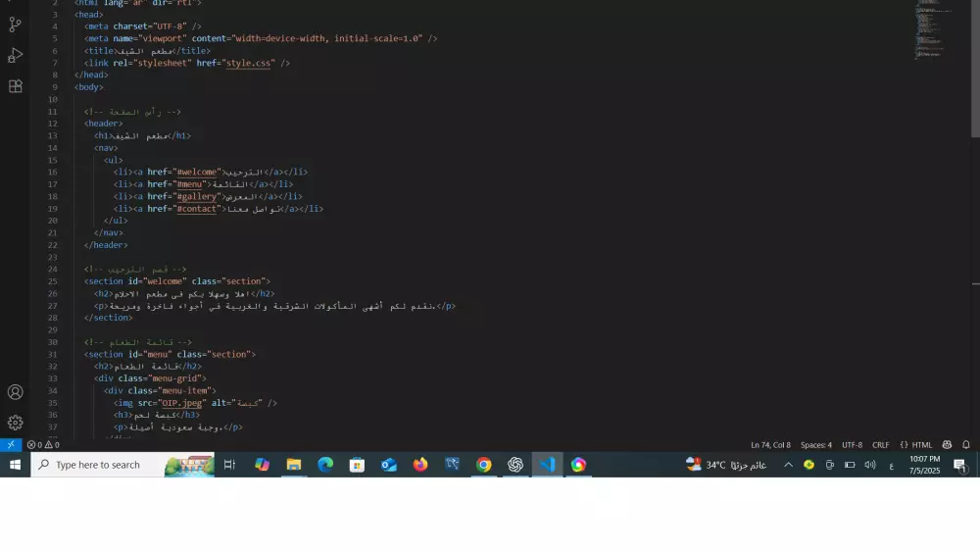Click the <body> tag on line 9
The image size is (980, 552).
point(89,87)
